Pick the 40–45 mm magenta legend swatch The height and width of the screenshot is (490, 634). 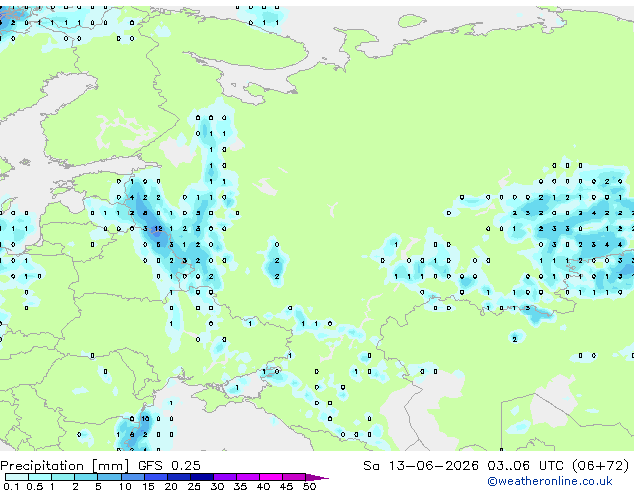click(271, 477)
